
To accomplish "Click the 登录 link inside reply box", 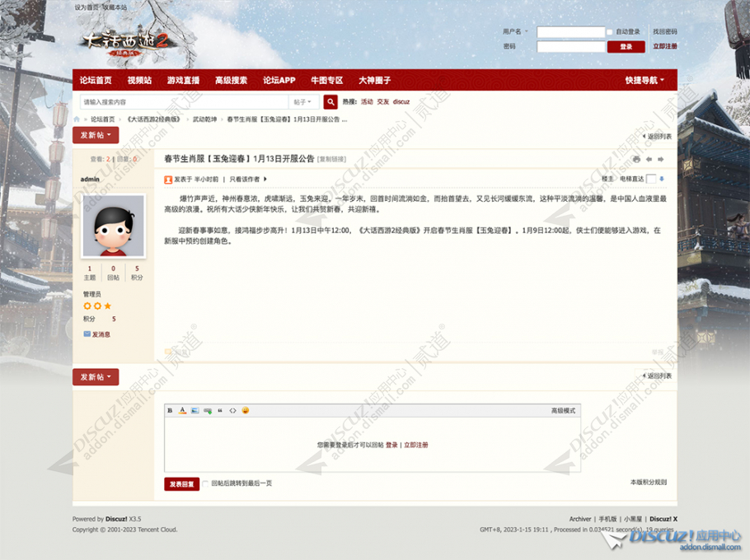I will (x=391, y=445).
